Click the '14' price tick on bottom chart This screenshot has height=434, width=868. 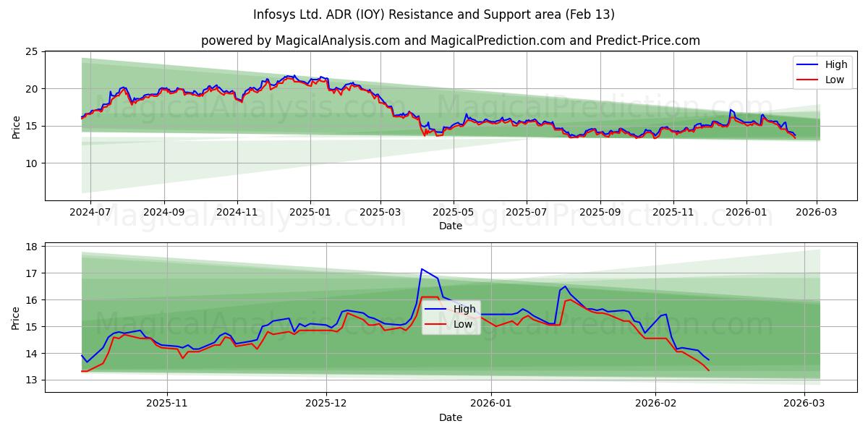click(31, 354)
